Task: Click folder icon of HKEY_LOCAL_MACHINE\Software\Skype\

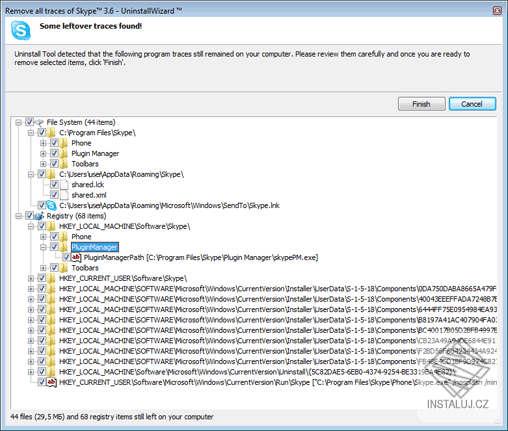Action: (51, 226)
